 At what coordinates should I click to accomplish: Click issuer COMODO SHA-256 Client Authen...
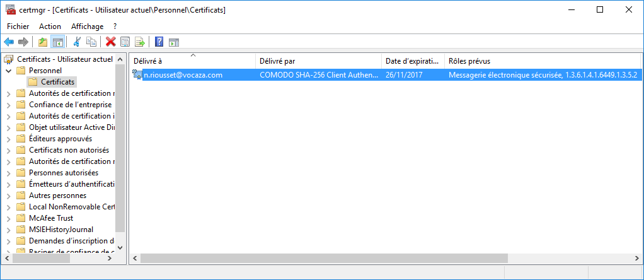coord(319,75)
